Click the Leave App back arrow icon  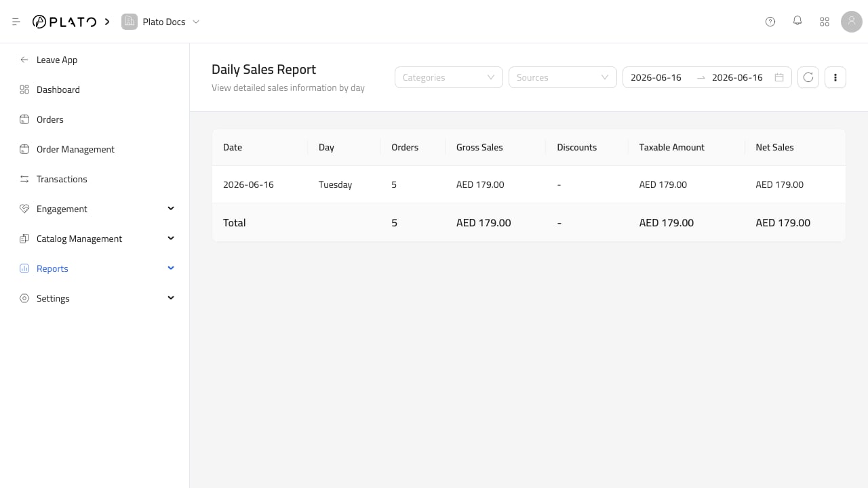[x=24, y=60]
